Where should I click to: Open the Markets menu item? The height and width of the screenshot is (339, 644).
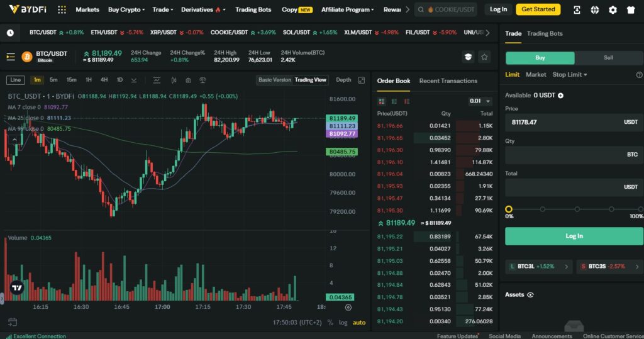tap(87, 9)
